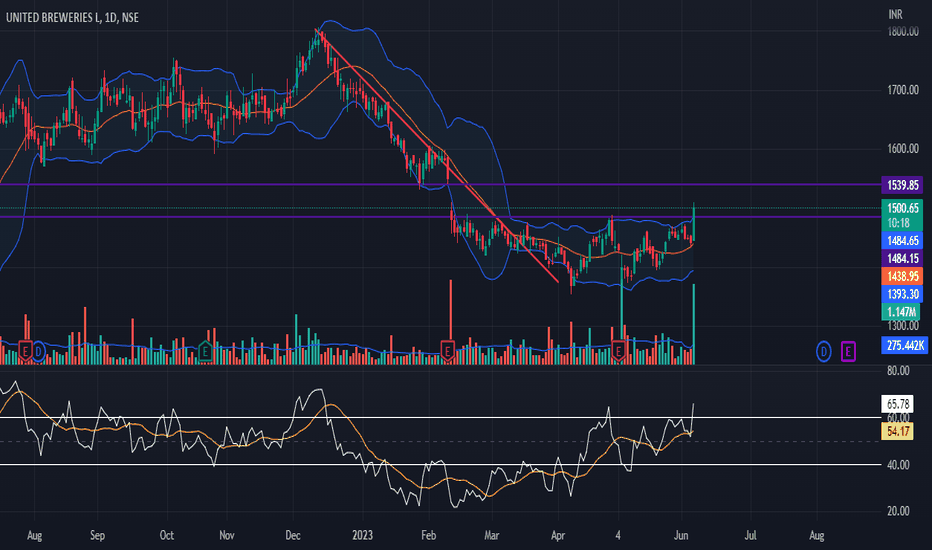
Task: Click the 10:18 countdown label
Action: point(899,223)
